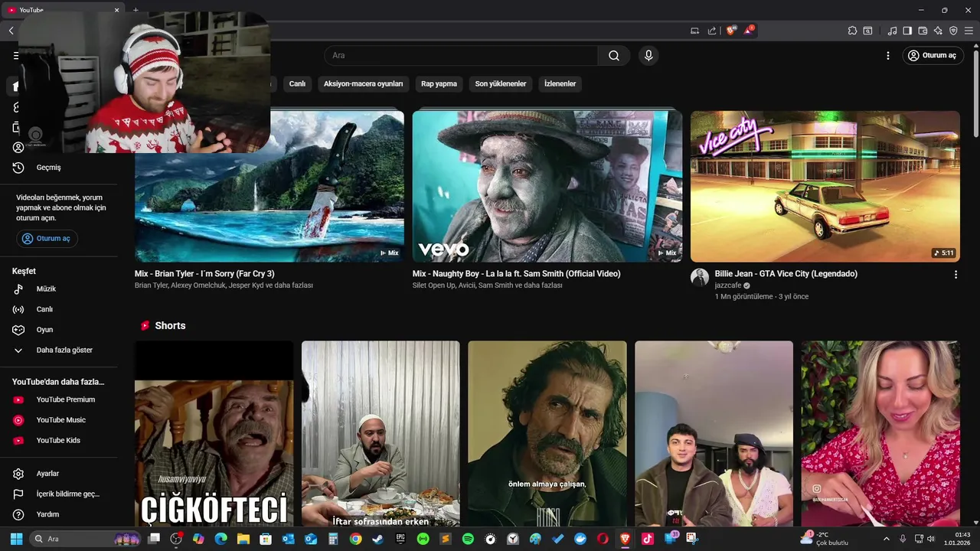
Task: Click share page icon in address bar
Action: 712,31
